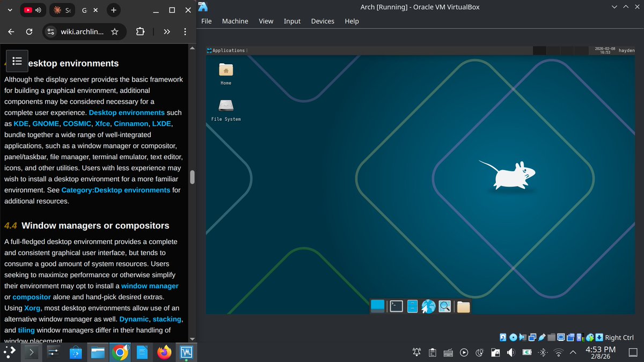Open the VirtualBox Devices menu
The height and width of the screenshot is (362, 644).
point(323,21)
